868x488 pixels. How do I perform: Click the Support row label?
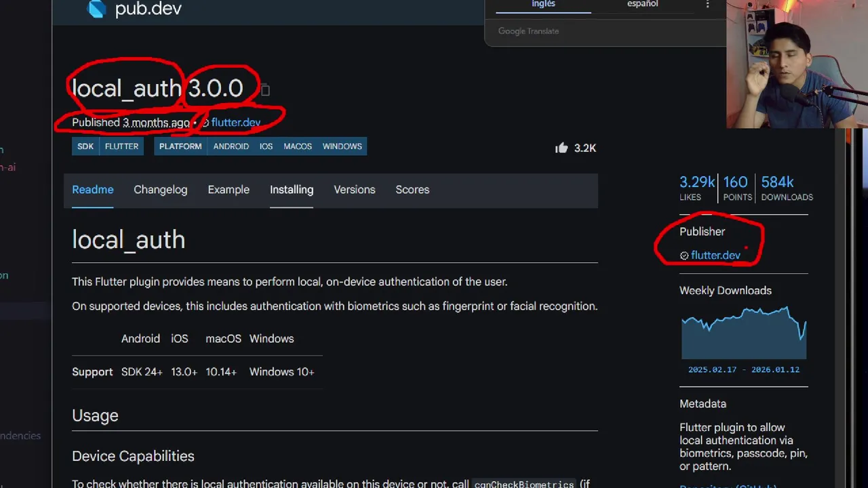point(92,372)
